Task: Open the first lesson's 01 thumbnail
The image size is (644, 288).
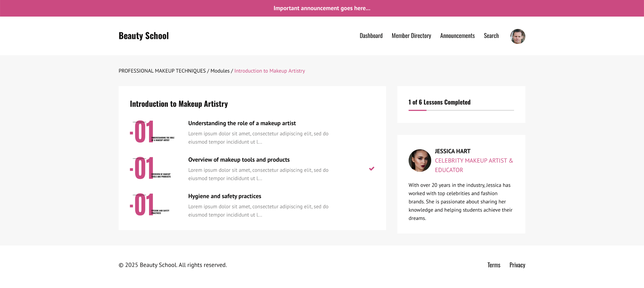Action: pyautogui.click(x=152, y=132)
